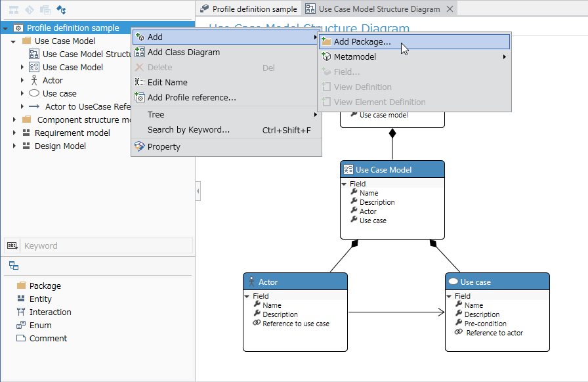Click the Comment icon in palette
588x382 pixels.
pyautogui.click(x=21, y=338)
